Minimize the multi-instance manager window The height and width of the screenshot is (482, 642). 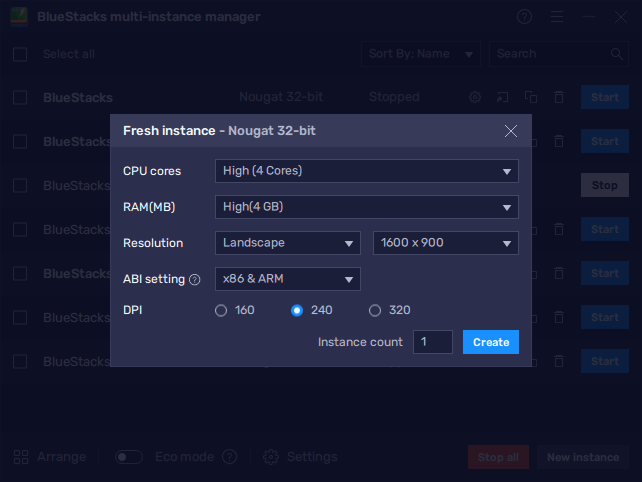[x=589, y=17]
